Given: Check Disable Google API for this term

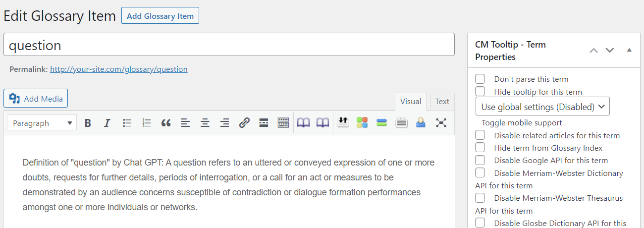Looking at the screenshot, I should click(480, 160).
